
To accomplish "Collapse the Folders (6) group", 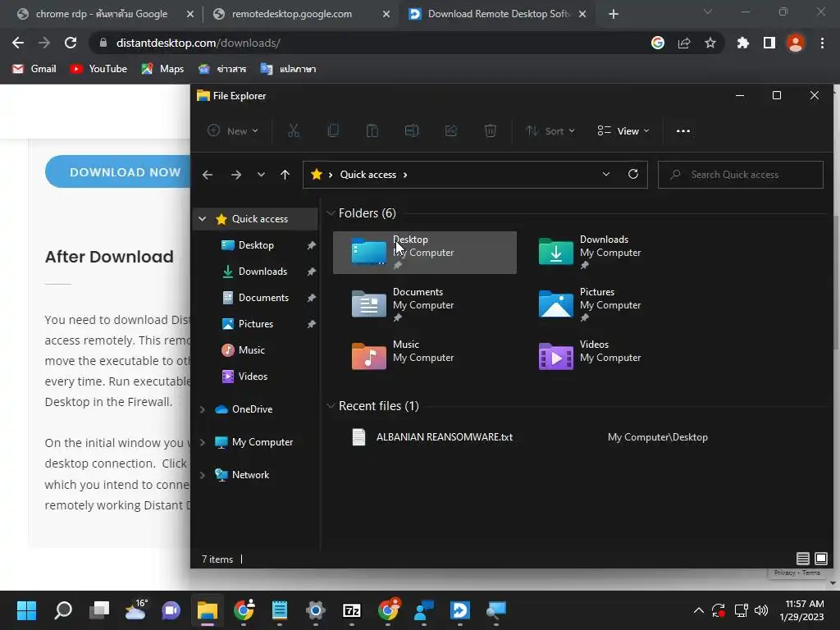I will coord(331,213).
